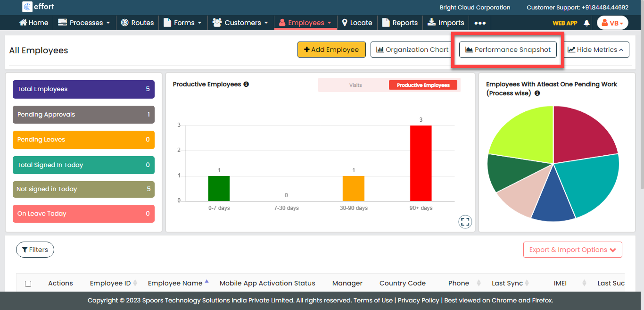Click info icon next to Process wise
Viewport: 644px width, 310px height.
537,93
